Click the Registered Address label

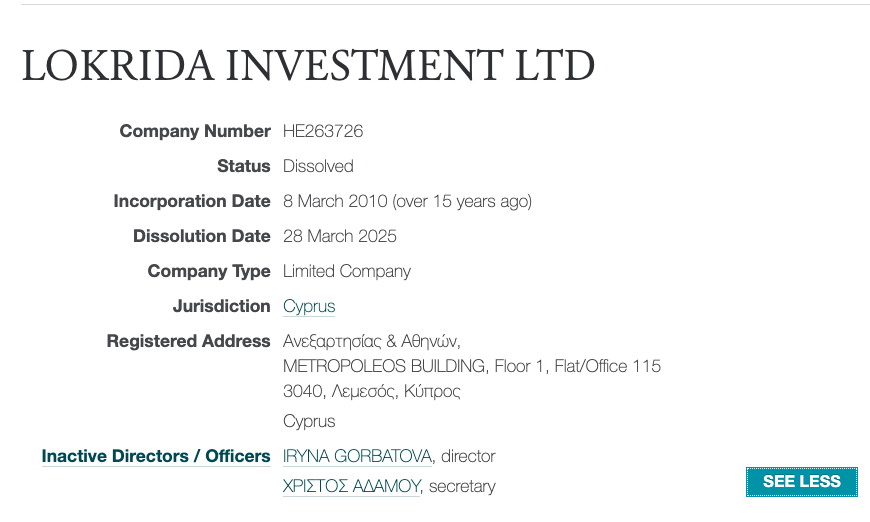coord(189,341)
